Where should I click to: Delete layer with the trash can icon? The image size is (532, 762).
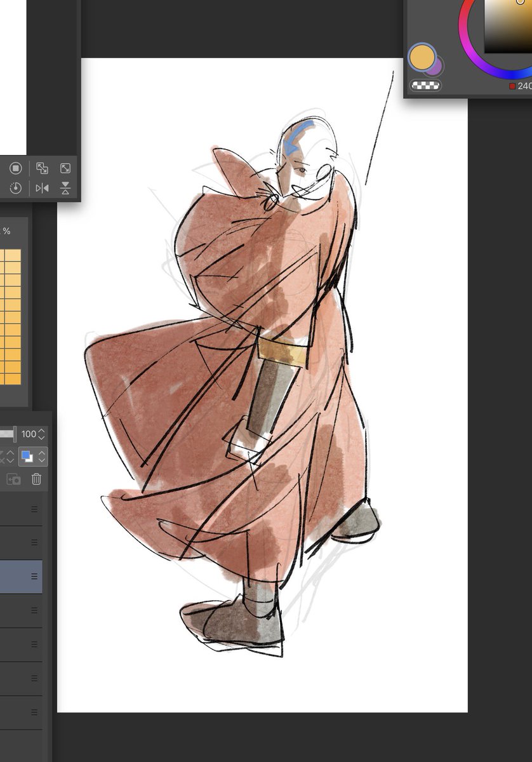[36, 479]
